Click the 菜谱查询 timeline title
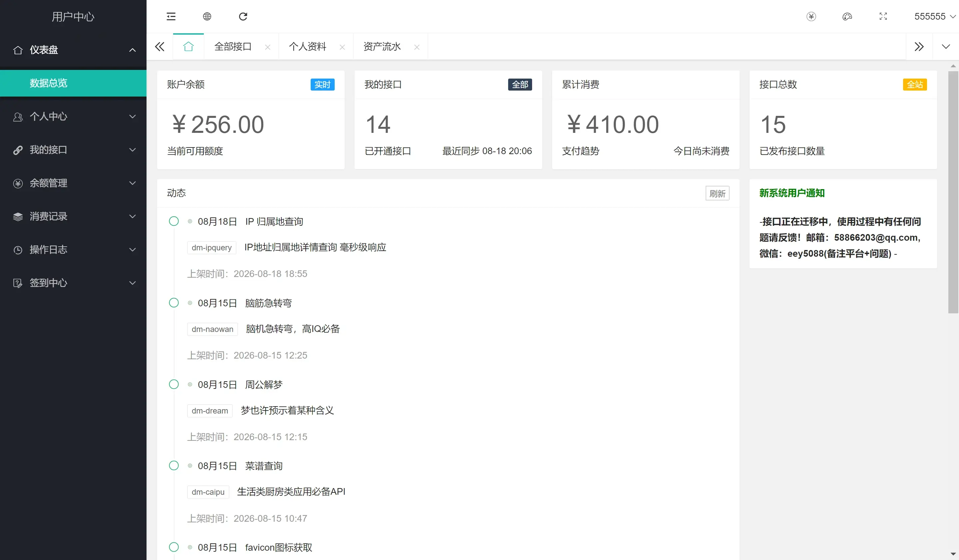Viewport: 959px width, 560px height. point(264,466)
